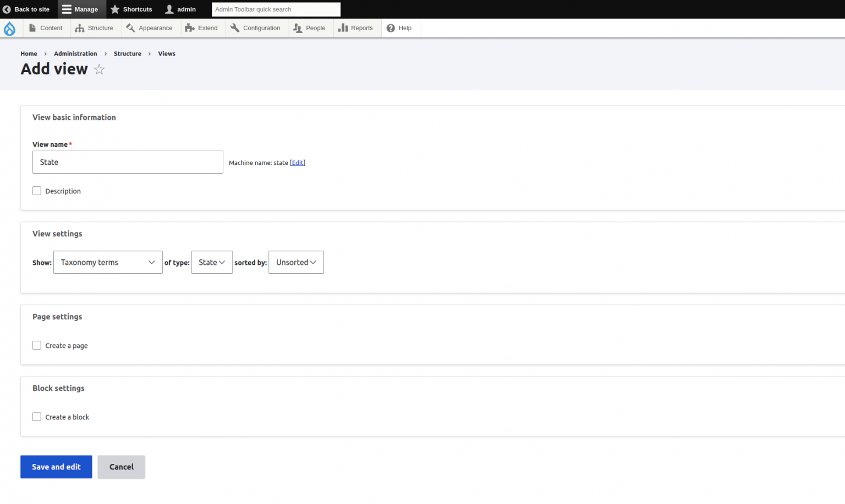Viewport: 845px width, 504px height.
Task: Star this Add view page as favorite
Action: pos(99,69)
